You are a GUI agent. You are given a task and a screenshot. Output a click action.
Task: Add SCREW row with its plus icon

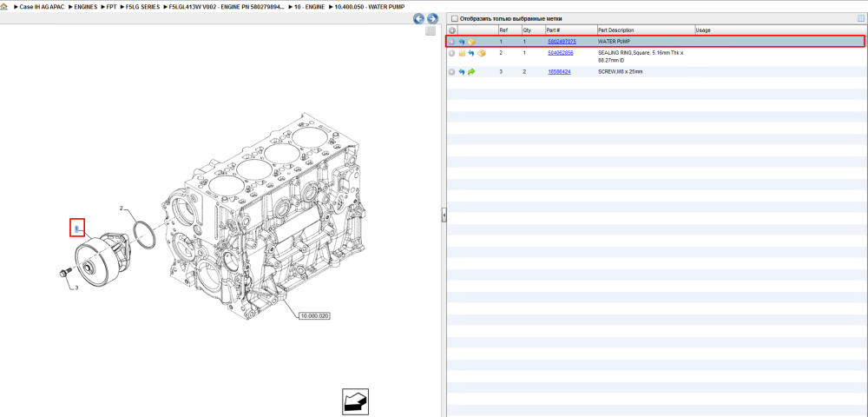tap(452, 72)
